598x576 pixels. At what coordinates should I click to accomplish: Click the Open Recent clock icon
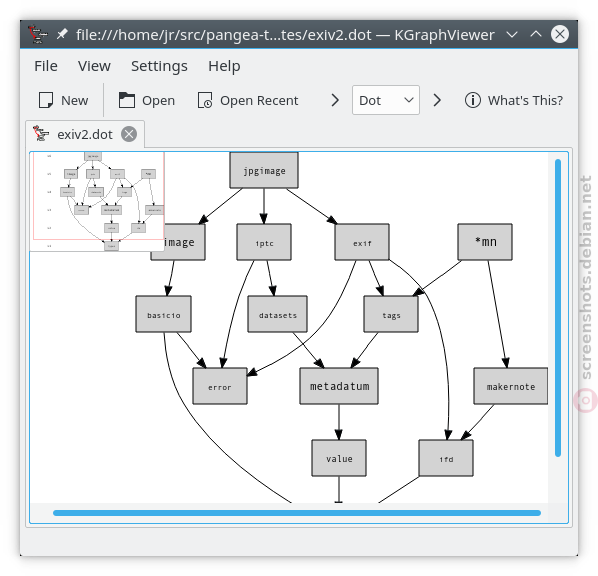[x=205, y=100]
